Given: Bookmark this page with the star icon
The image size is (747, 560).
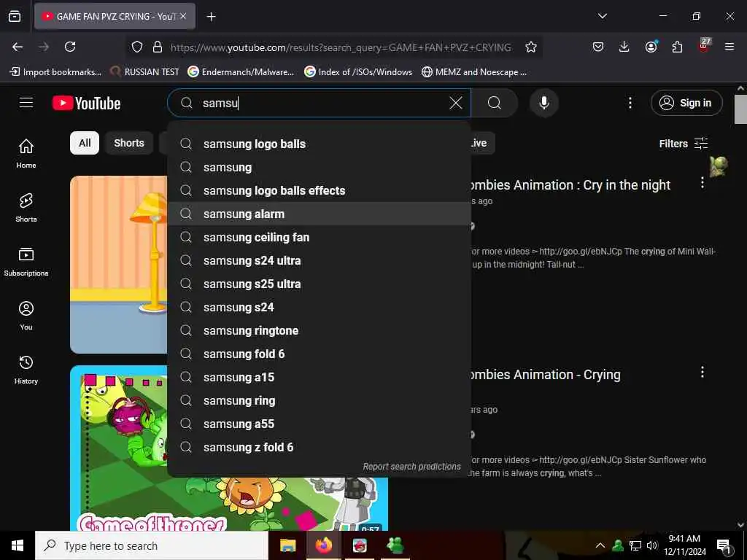Looking at the screenshot, I should (x=531, y=47).
